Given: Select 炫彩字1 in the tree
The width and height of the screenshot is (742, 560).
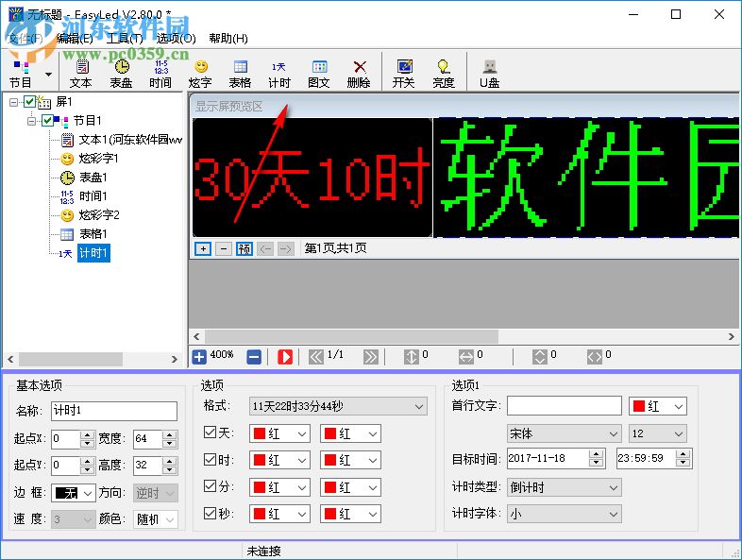Looking at the screenshot, I should point(98,158).
